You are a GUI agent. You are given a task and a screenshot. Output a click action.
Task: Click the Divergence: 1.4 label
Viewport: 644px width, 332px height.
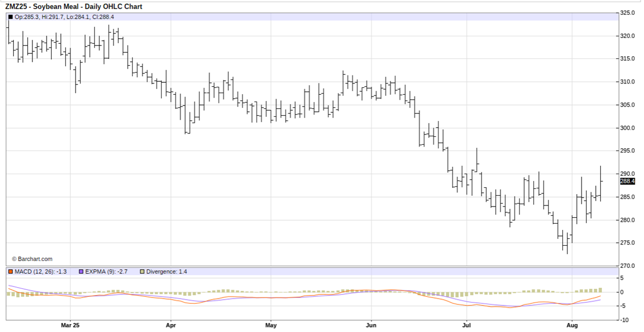point(166,272)
